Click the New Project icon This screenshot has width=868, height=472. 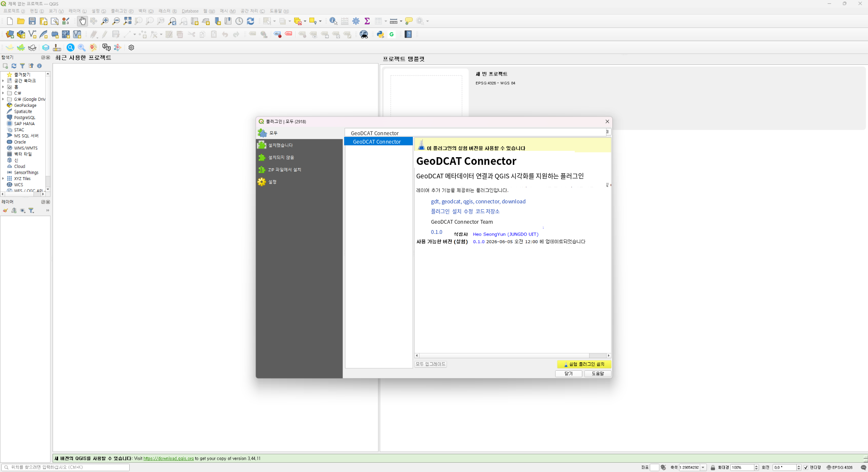tap(10, 21)
